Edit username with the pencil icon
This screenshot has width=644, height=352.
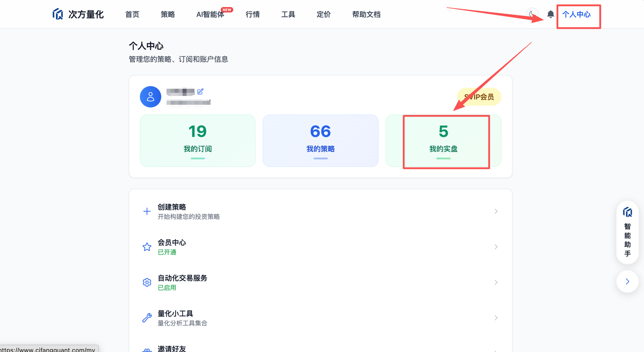tap(200, 92)
